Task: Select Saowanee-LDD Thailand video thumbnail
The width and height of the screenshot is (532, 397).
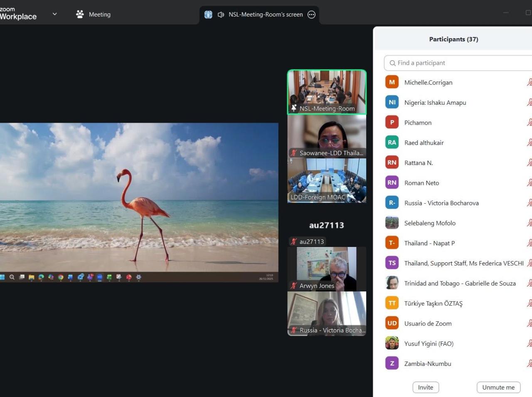Action: [327, 136]
